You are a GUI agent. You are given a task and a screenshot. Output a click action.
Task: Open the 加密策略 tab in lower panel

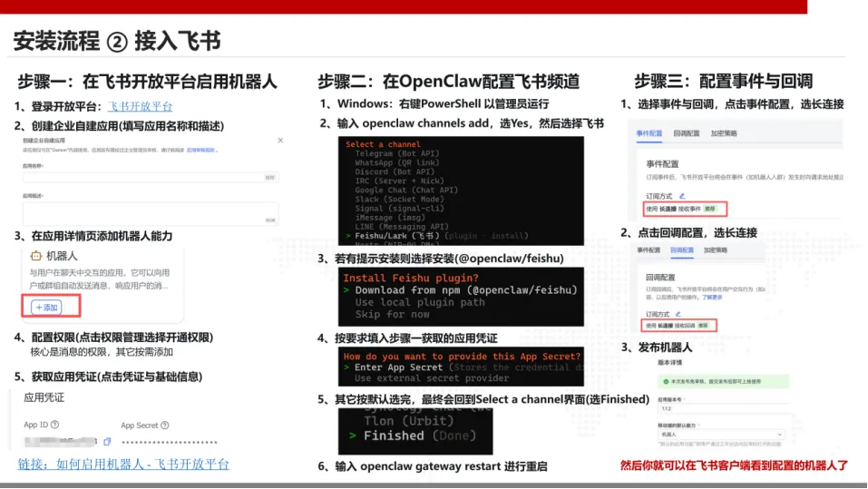click(x=716, y=250)
